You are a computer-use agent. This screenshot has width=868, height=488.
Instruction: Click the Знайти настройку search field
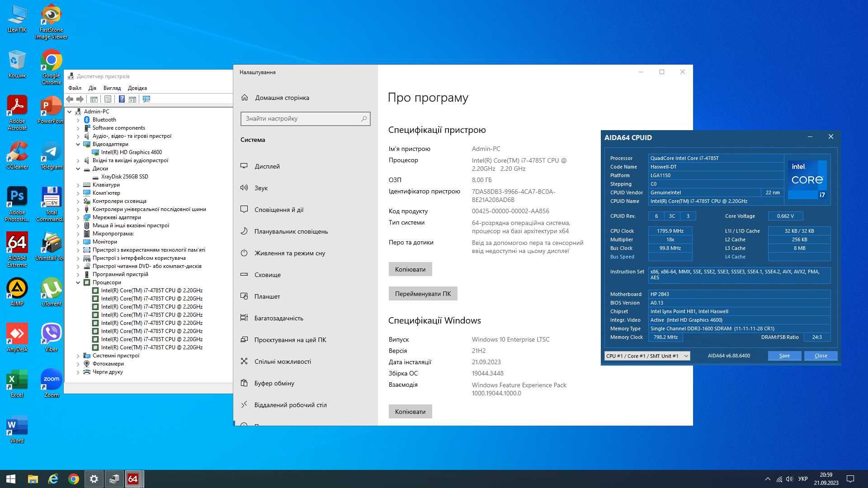point(305,119)
